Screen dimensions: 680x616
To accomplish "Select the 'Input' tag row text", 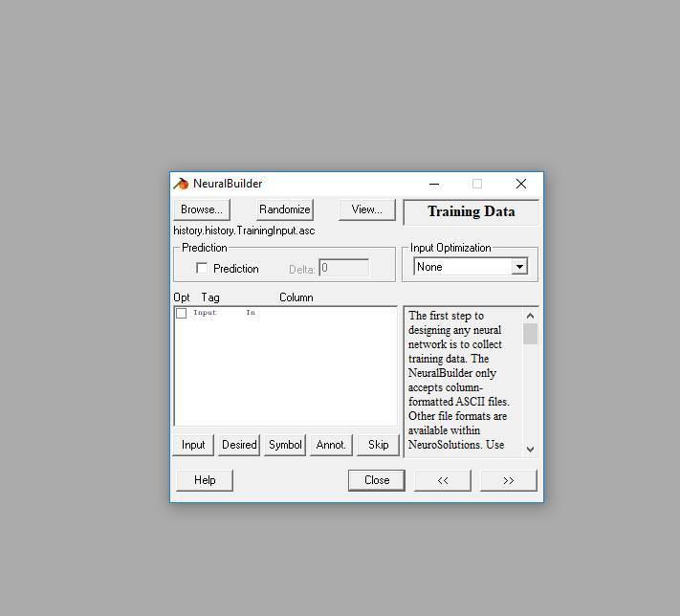I will click(x=205, y=313).
